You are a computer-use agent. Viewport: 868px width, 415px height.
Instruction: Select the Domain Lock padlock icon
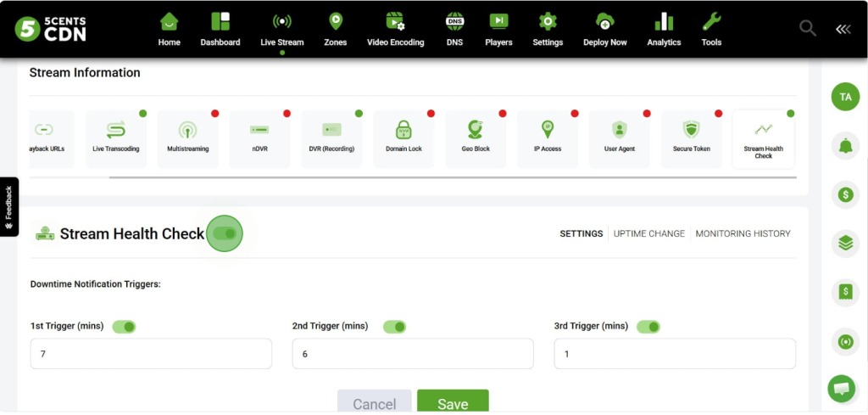403,130
